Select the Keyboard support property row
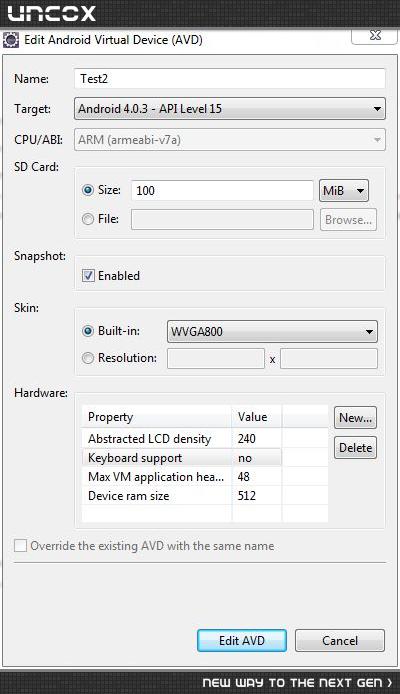 coord(182,458)
